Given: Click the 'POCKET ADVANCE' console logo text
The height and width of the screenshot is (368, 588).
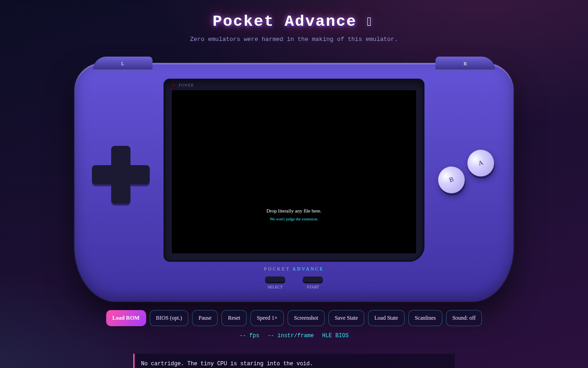Looking at the screenshot, I should tap(294, 269).
